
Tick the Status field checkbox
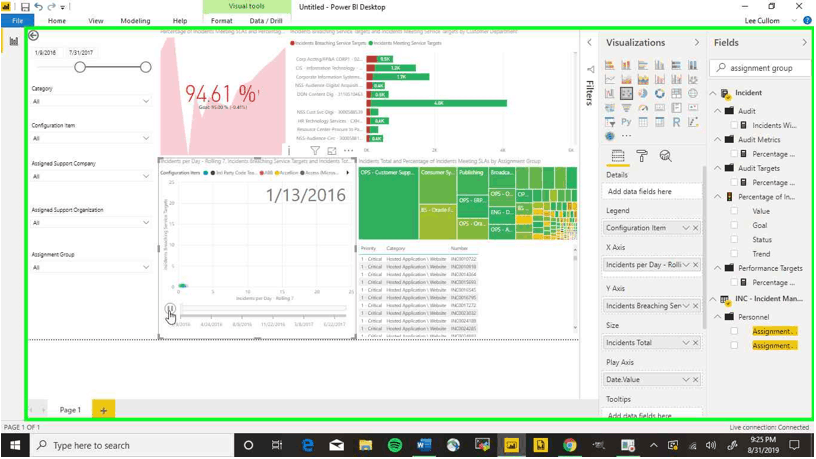(735, 240)
